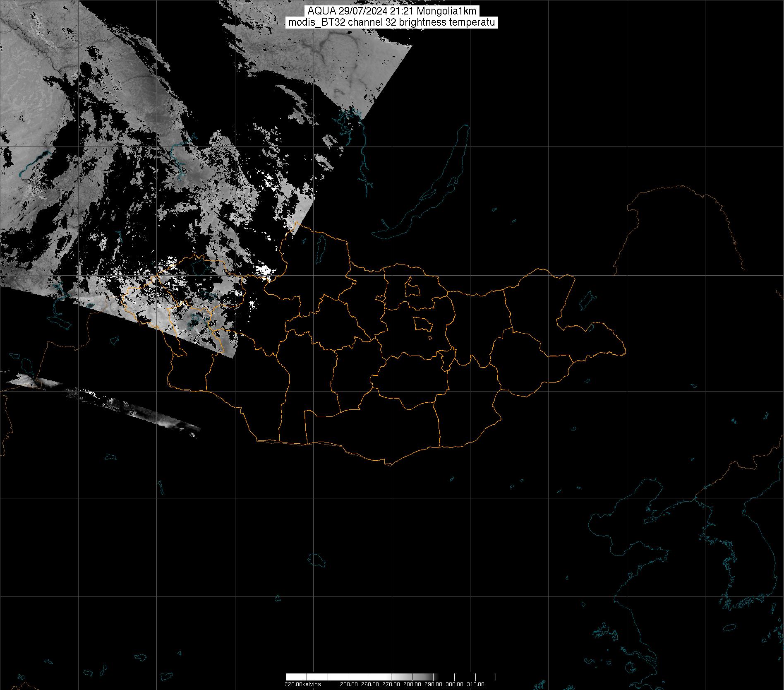Click the 250.00 colorbar label
Screen dimensions: 784x690
pos(350,684)
